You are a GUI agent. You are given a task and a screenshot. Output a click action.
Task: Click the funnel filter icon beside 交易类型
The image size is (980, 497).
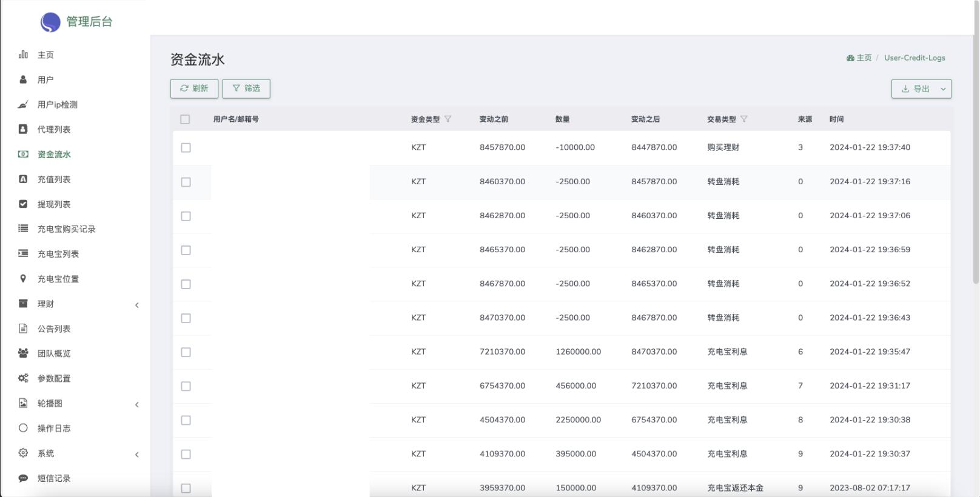tap(744, 119)
